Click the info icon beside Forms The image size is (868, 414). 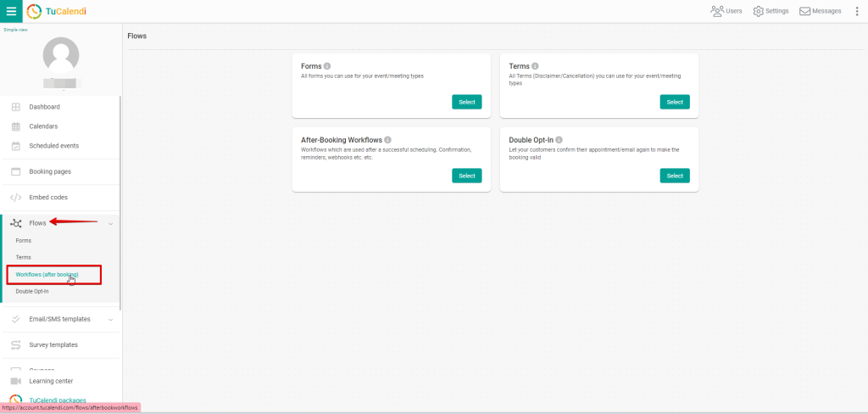click(327, 66)
